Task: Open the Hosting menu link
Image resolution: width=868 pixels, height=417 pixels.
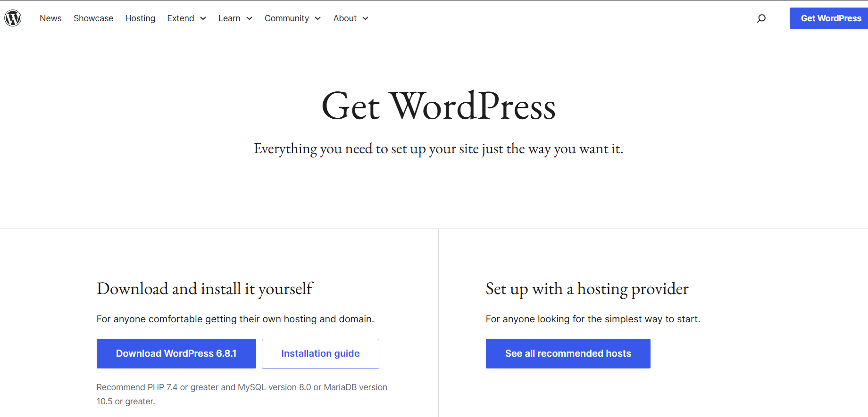Action: 140,18
